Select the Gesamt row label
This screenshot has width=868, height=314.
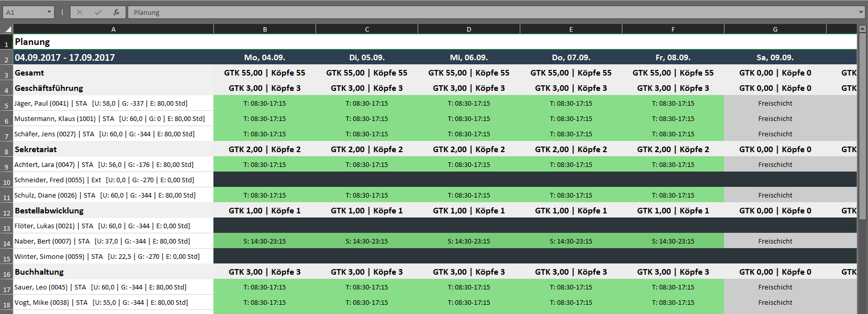click(113, 73)
